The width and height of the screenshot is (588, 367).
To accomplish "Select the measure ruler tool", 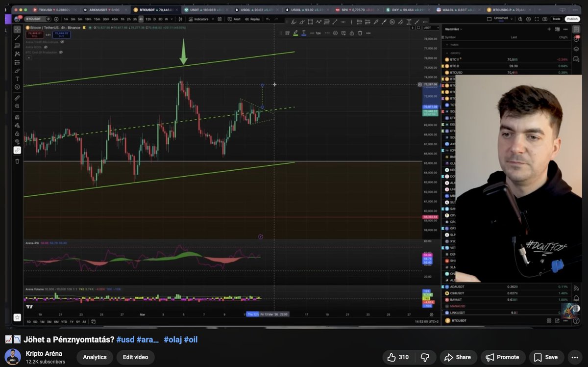I will click(x=17, y=98).
